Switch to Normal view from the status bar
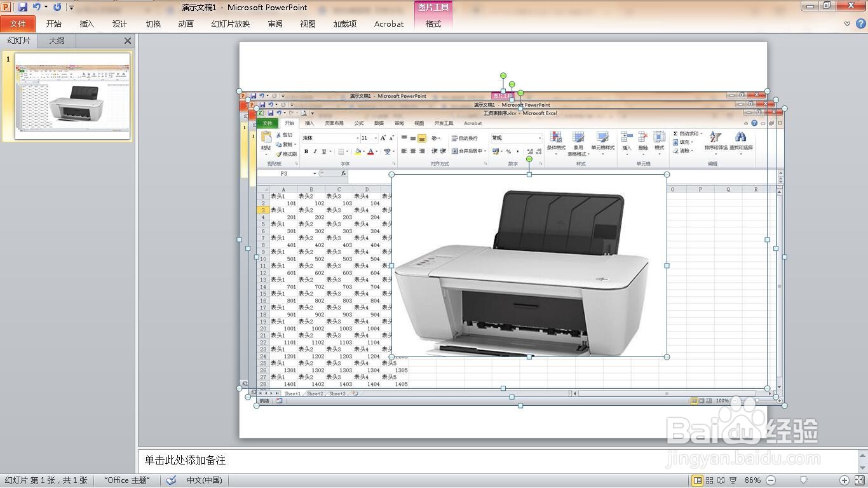The height and width of the screenshot is (488, 868). pos(698,480)
